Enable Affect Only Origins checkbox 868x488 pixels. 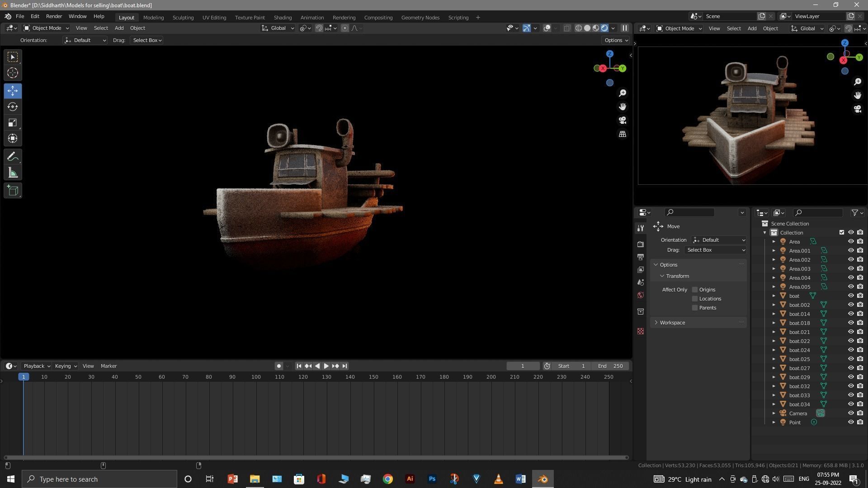(x=695, y=290)
